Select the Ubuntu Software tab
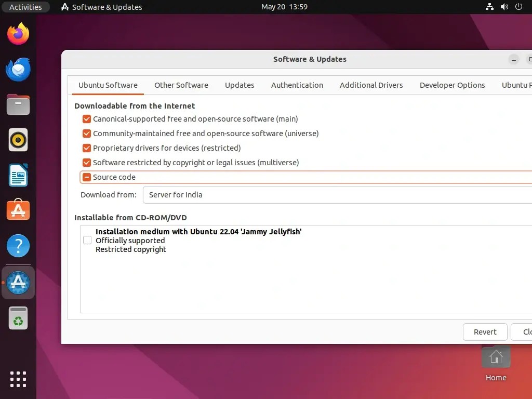Viewport: 532px width, 399px height. [x=108, y=85]
